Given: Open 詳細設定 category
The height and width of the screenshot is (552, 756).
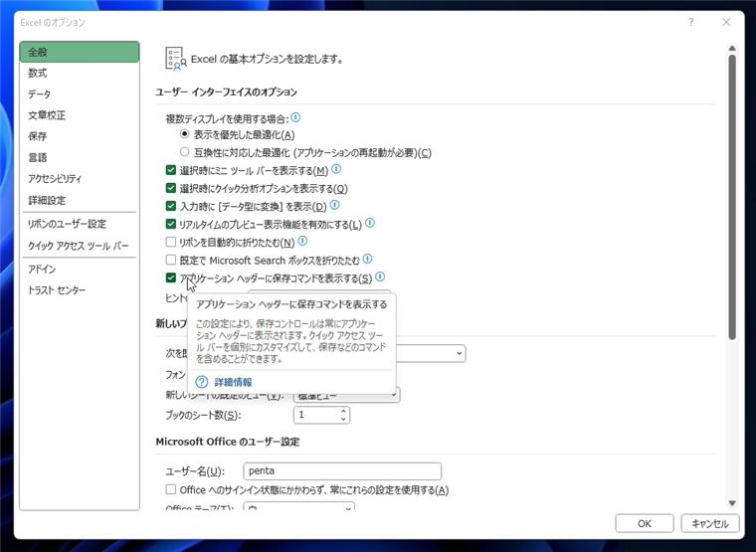Looking at the screenshot, I should (x=80, y=200).
